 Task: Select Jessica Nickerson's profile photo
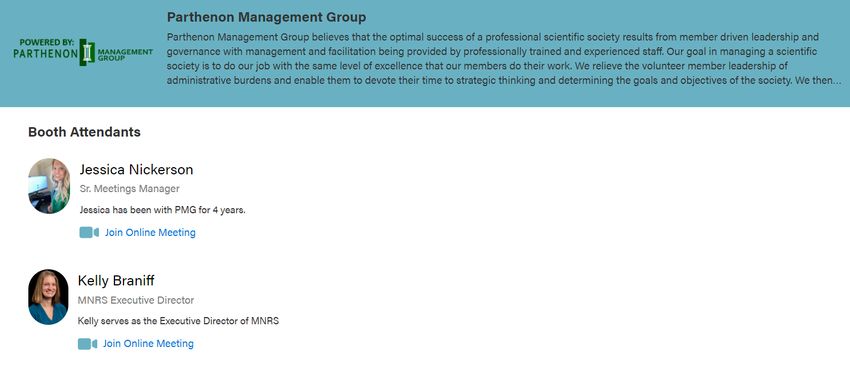coord(49,186)
